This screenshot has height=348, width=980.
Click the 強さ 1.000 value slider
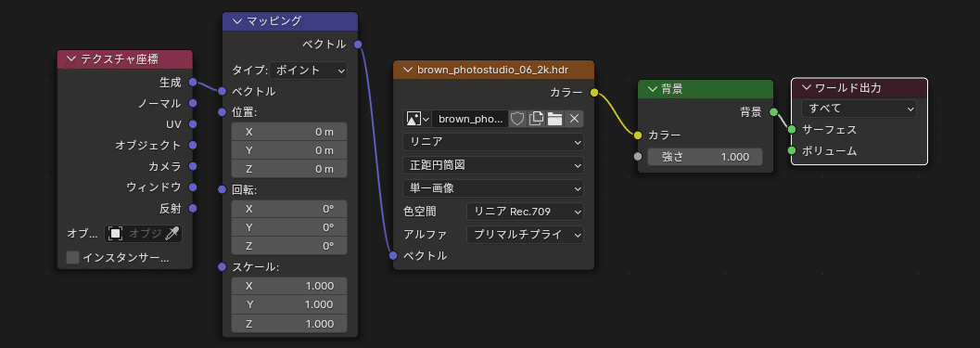[705, 157]
